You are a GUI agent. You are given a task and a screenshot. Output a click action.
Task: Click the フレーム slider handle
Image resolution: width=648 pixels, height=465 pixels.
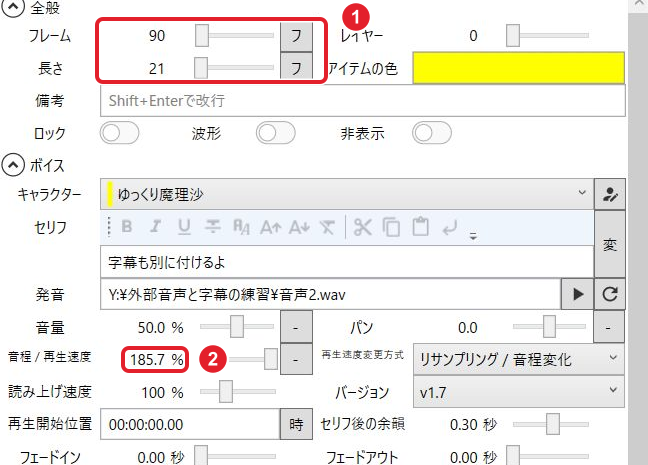[x=202, y=36]
